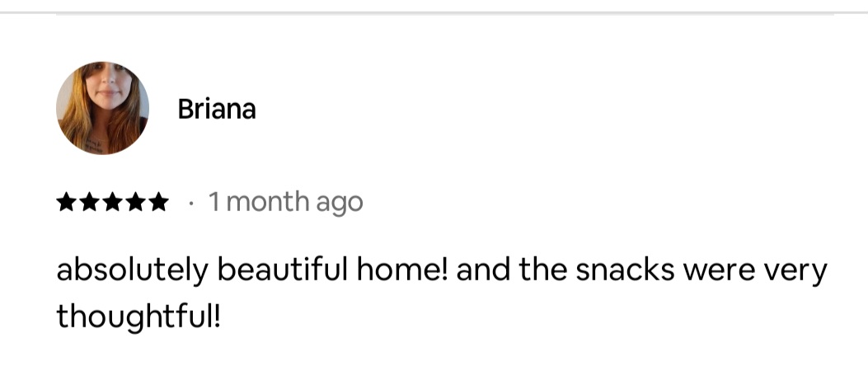Click 'thoughtful!' on the review's second line

(x=138, y=314)
